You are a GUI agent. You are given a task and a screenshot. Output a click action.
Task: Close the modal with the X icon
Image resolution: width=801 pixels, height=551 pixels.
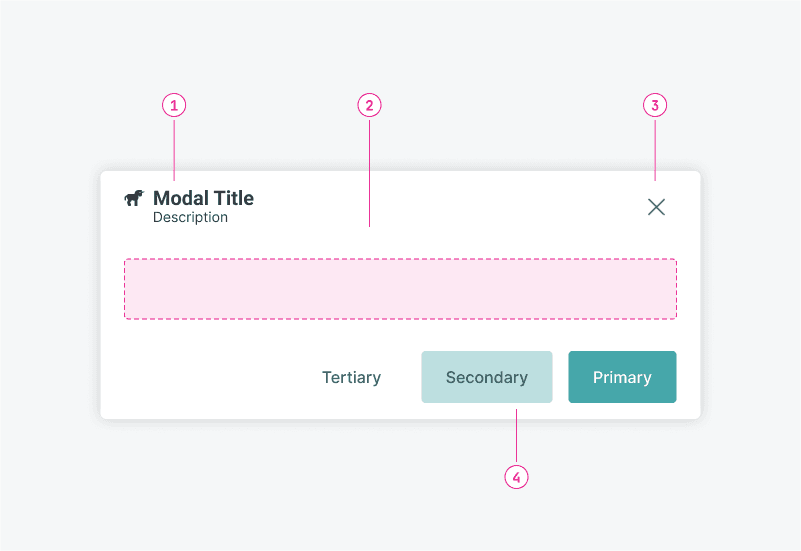(656, 207)
